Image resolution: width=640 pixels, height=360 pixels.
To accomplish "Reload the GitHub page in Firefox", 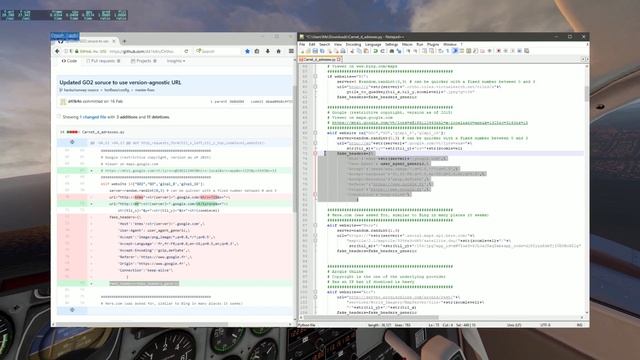I will (186, 51).
